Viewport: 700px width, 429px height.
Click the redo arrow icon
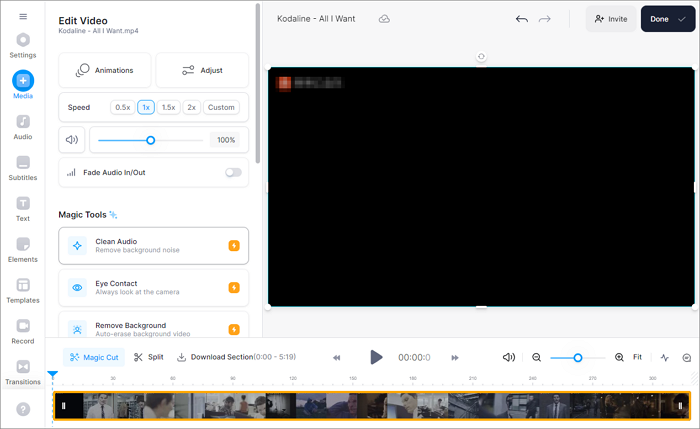(545, 19)
